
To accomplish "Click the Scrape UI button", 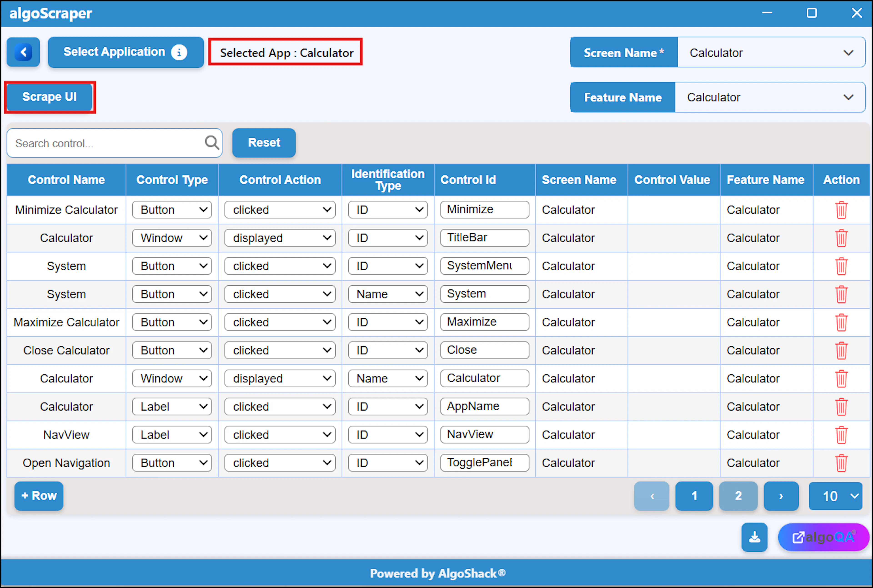I will pyautogui.click(x=50, y=97).
